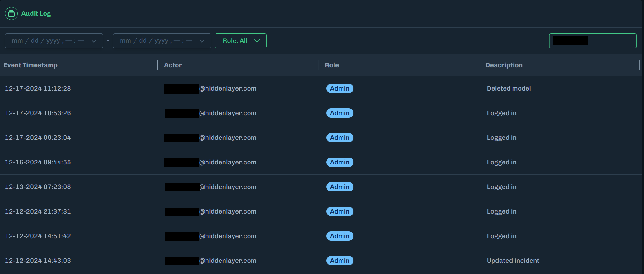Click actor email on 12-13-2024 07:23:08 row
The width and height of the screenshot is (644, 274).
tap(228, 187)
